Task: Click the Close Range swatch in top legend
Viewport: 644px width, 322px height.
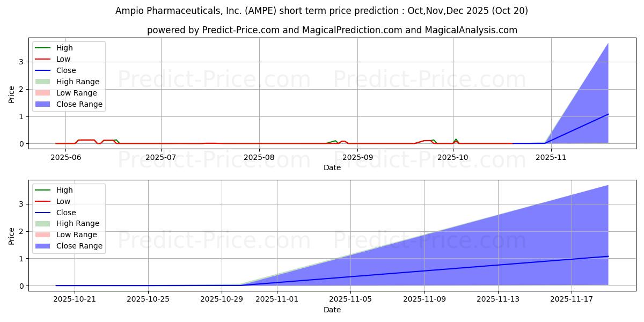Action: coord(43,104)
